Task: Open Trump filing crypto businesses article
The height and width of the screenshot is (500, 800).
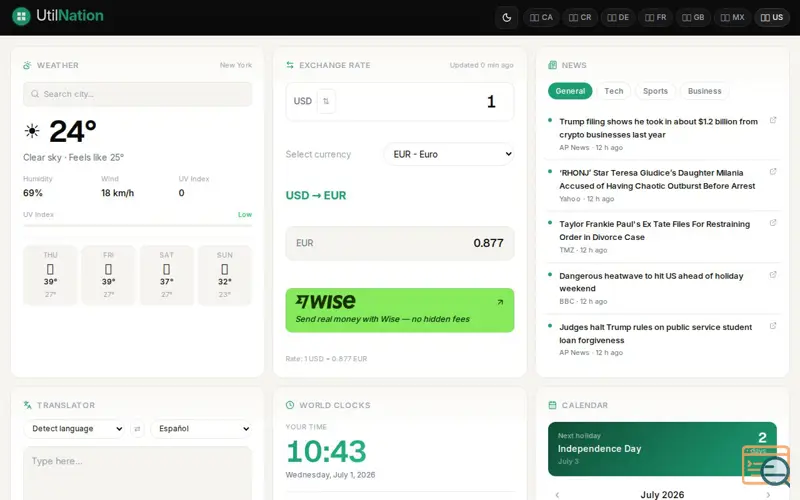Action: pos(658,128)
